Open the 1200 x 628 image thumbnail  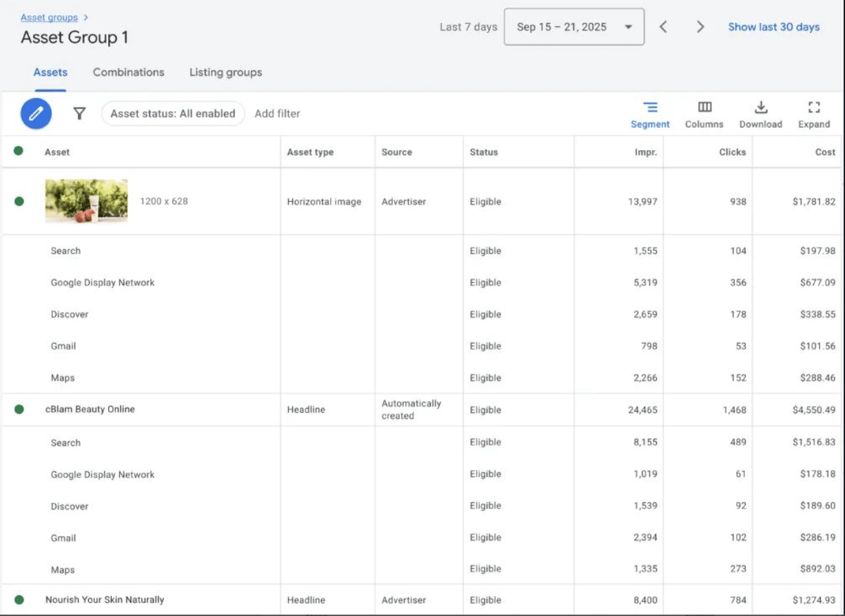point(87,201)
